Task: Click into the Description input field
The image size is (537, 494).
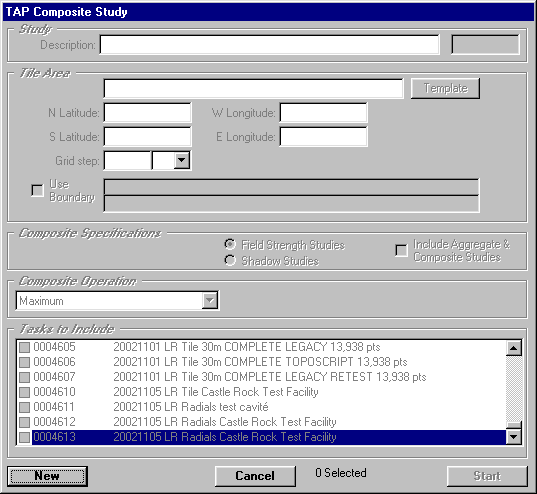Action: 270,45
